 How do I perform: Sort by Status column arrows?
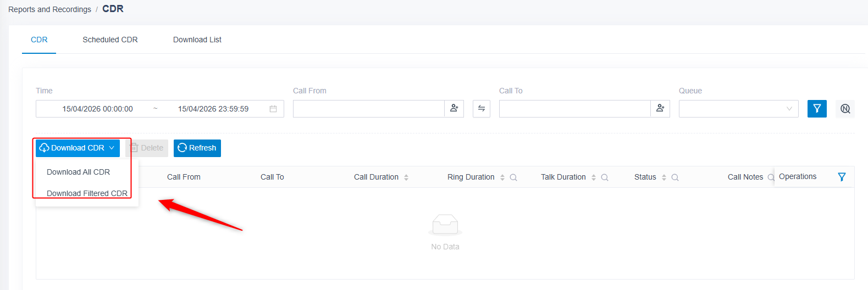pos(664,177)
